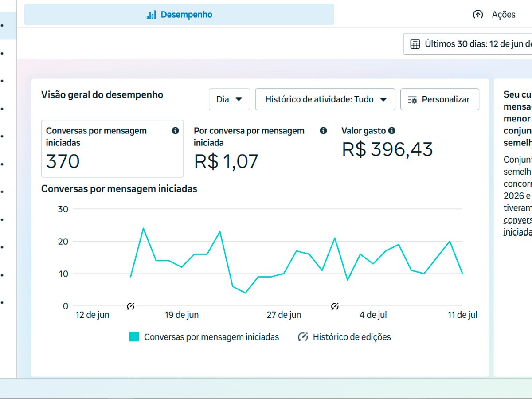Click the bar chart icon beside Desempenho

[151, 15]
